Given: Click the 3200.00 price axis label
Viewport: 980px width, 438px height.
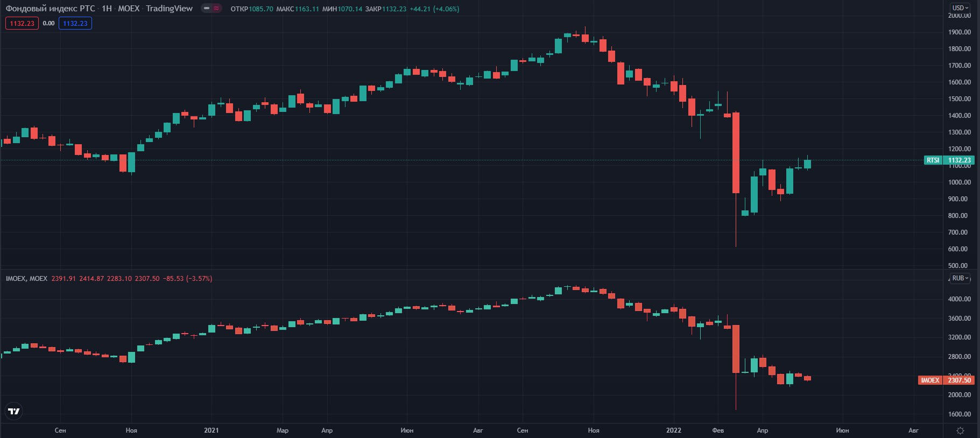Looking at the screenshot, I should (960, 337).
